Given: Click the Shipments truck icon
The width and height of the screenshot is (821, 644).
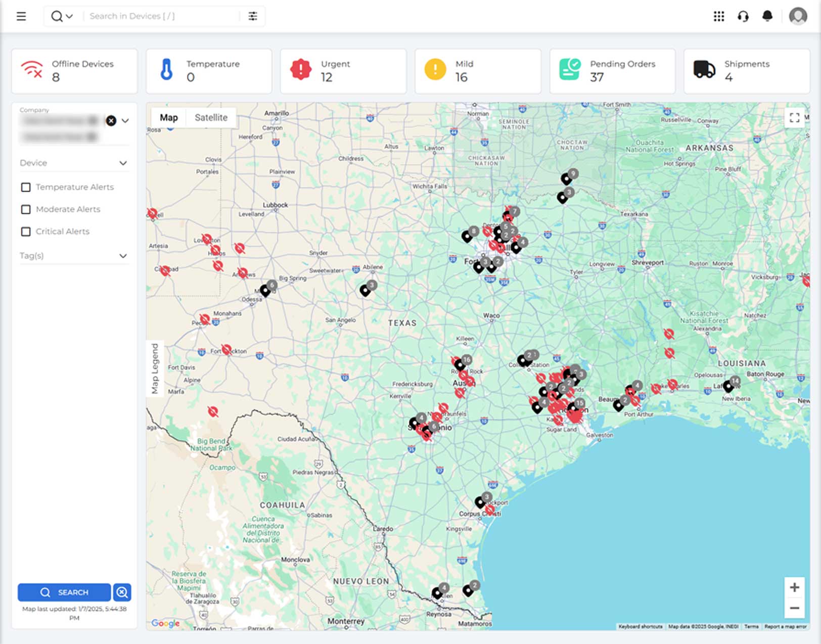Looking at the screenshot, I should coord(704,69).
